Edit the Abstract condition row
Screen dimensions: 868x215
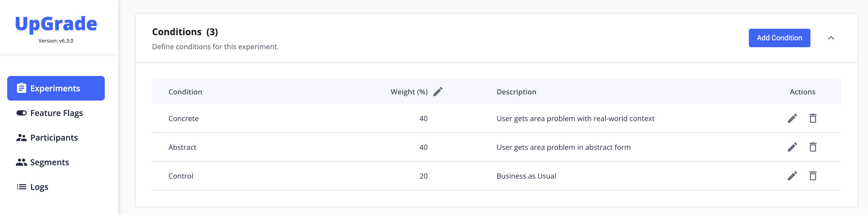click(792, 147)
